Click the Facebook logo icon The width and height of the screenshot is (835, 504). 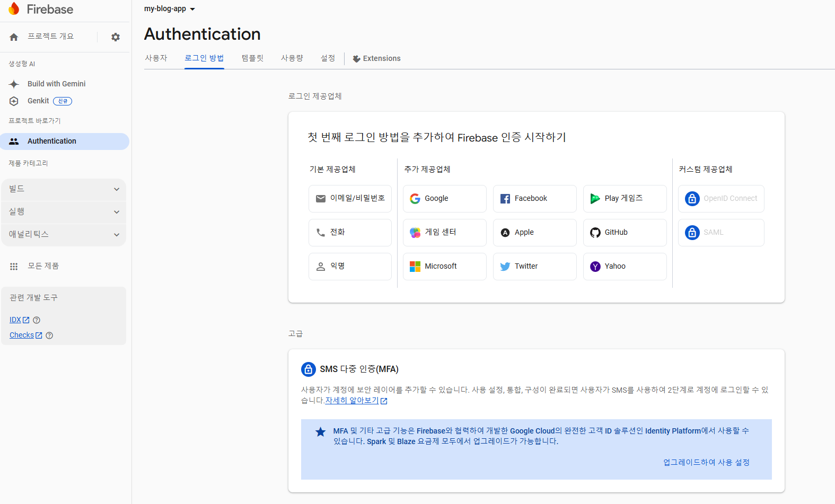tap(505, 199)
